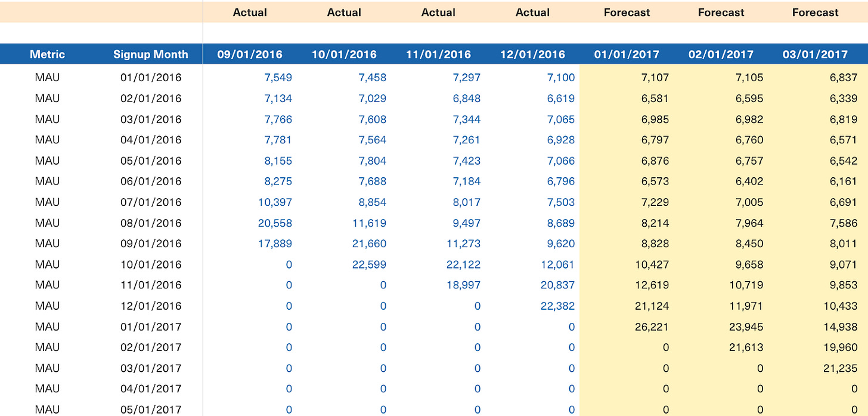
Task: Click the 11/01/2016 column header
Action: [x=438, y=54]
